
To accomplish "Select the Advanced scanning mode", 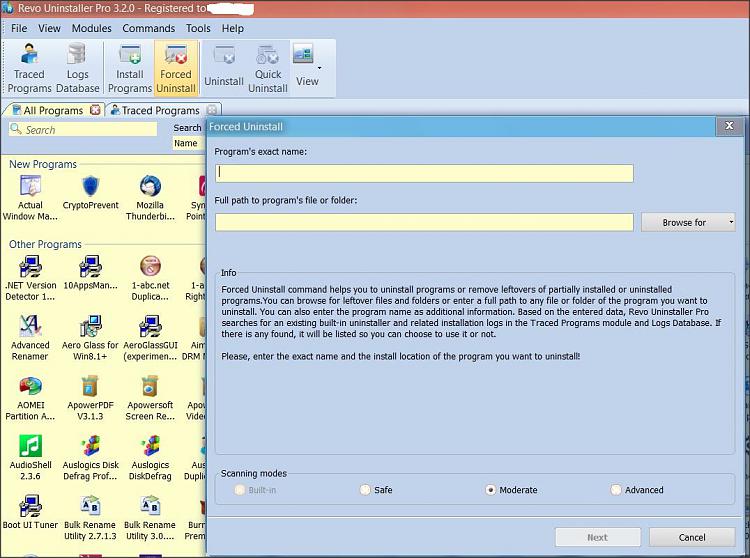I will point(637,490).
